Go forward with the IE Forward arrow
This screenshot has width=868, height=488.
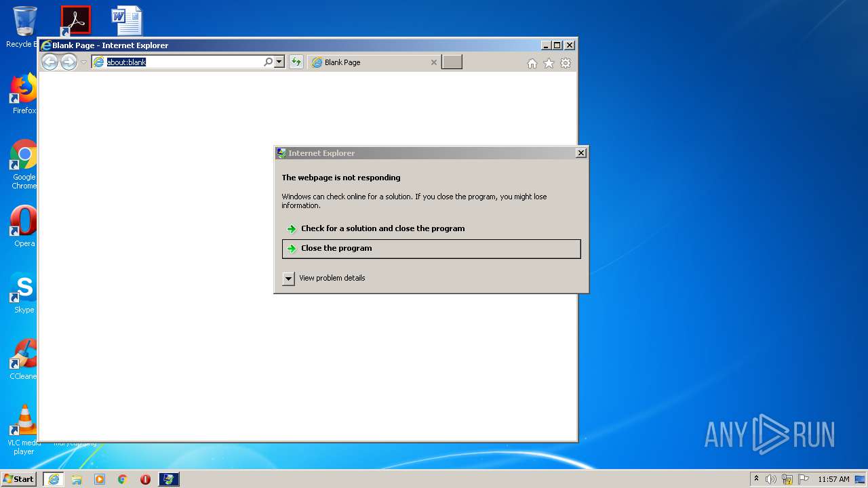point(68,62)
